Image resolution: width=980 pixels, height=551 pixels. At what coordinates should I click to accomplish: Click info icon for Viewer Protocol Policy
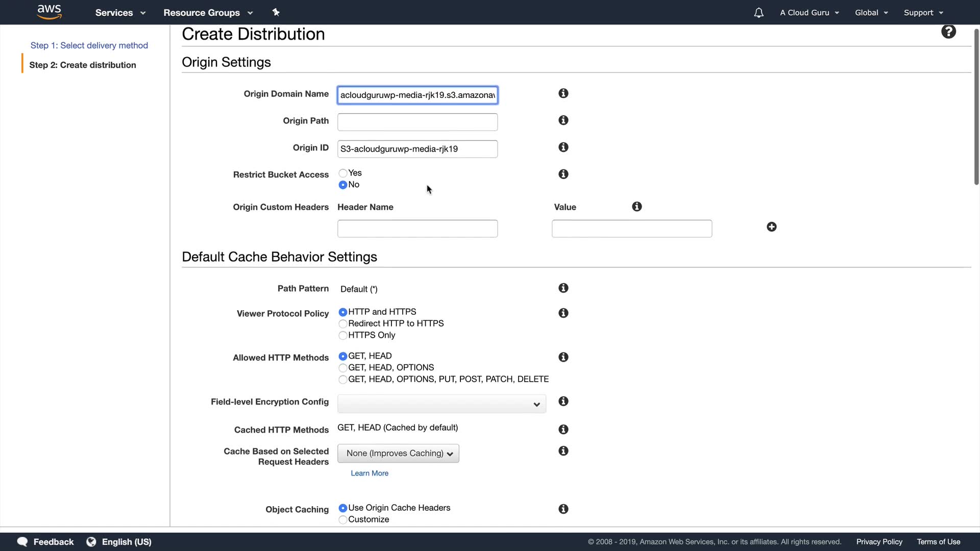pos(563,313)
